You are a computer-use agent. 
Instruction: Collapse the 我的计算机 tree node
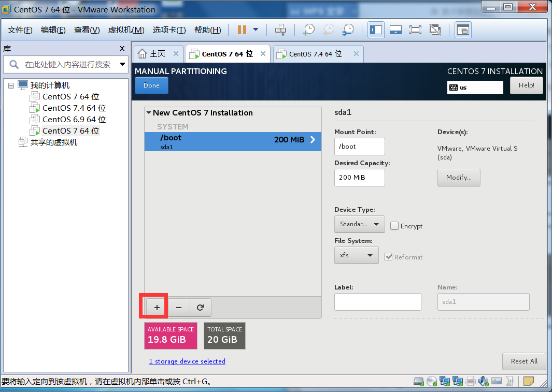click(x=11, y=85)
